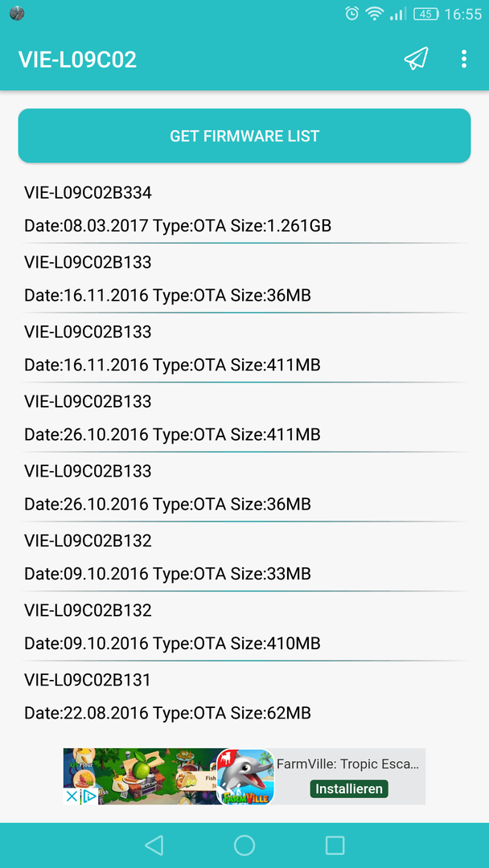489x868 pixels.
Task: Tap the AdChoices triangle icon
Action: pyautogui.click(x=88, y=796)
